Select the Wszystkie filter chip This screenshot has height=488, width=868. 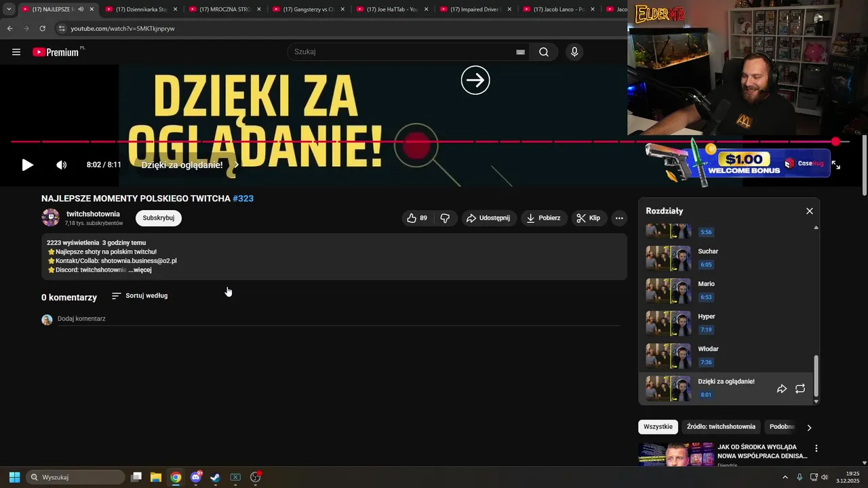[x=658, y=427]
